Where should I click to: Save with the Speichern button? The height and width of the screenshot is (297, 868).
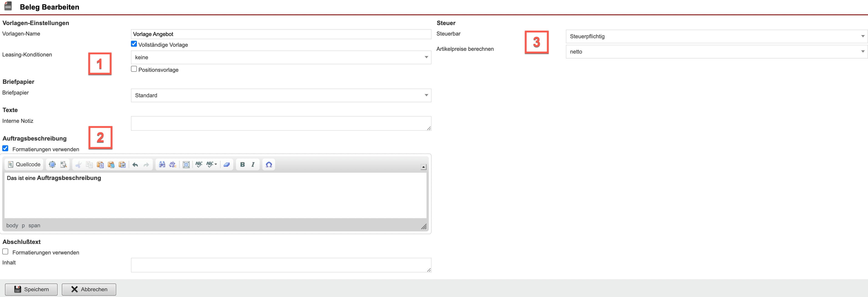[31, 289]
